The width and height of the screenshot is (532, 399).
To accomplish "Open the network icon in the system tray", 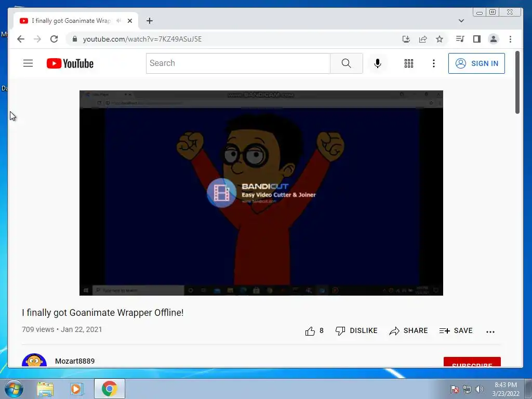I will 467,389.
